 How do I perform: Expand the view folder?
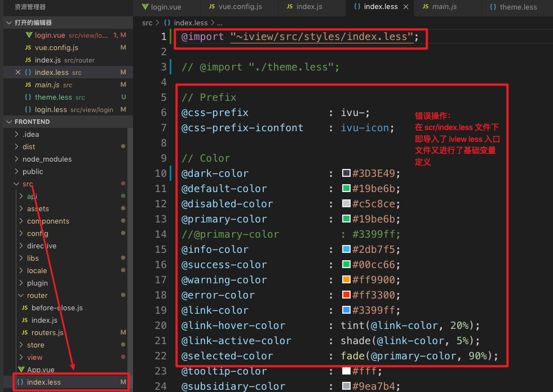point(20,357)
